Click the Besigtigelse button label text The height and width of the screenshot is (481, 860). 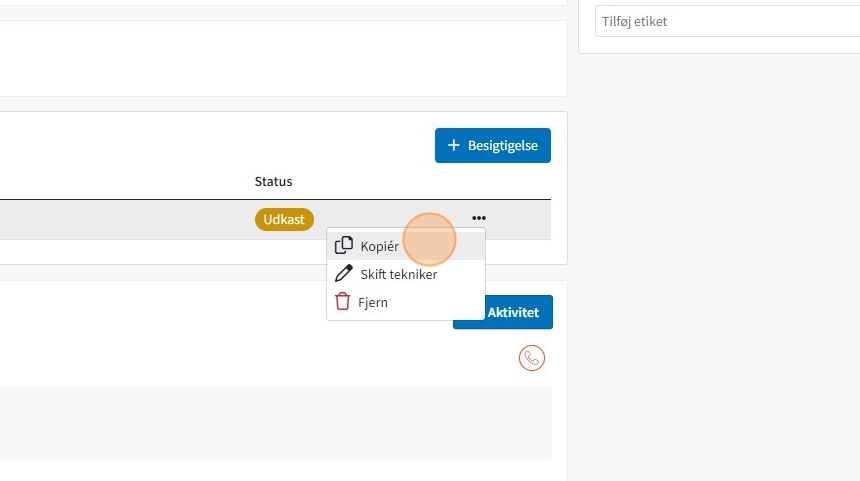(503, 145)
